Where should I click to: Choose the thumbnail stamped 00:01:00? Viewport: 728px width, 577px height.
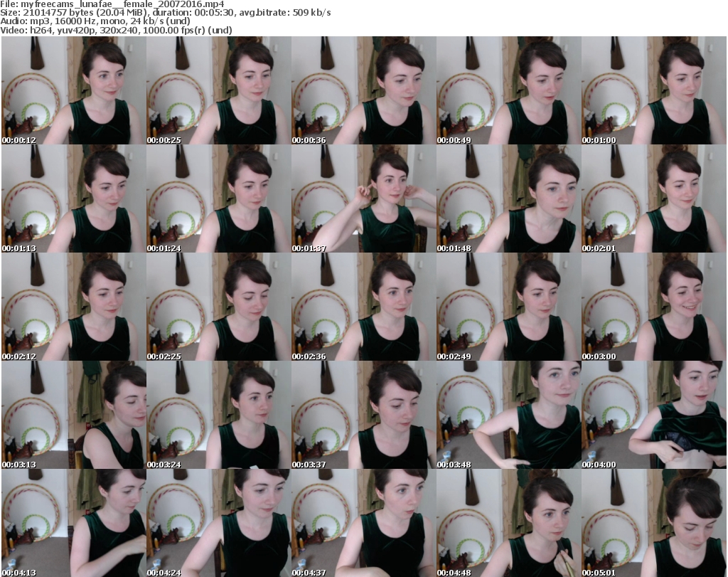(x=654, y=90)
